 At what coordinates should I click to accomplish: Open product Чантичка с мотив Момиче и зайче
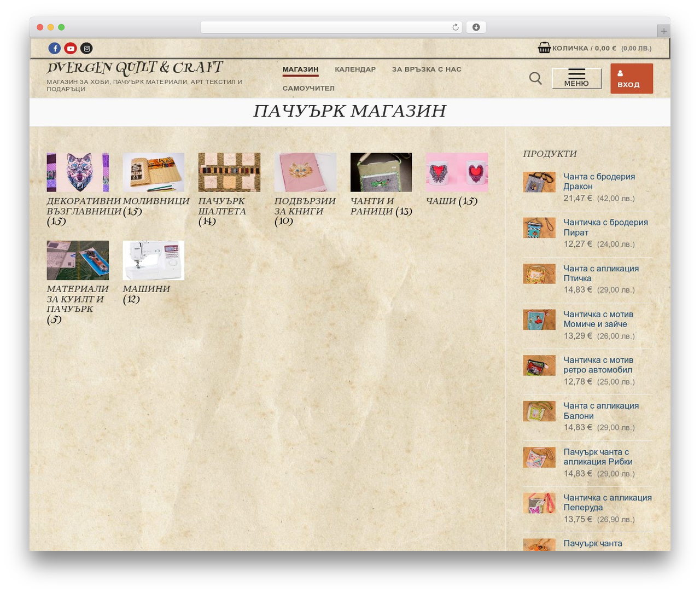598,319
